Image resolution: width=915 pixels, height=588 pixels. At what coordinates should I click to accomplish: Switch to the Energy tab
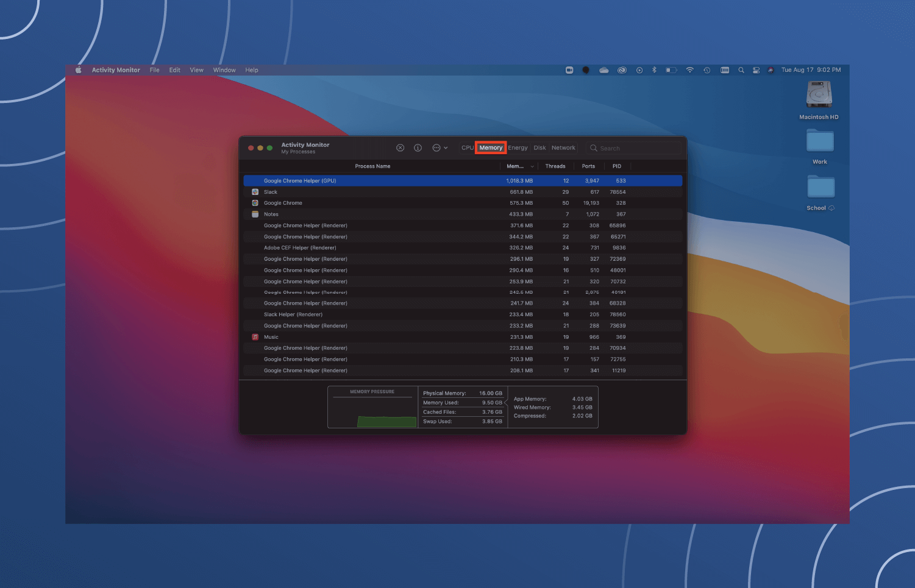[x=518, y=147]
